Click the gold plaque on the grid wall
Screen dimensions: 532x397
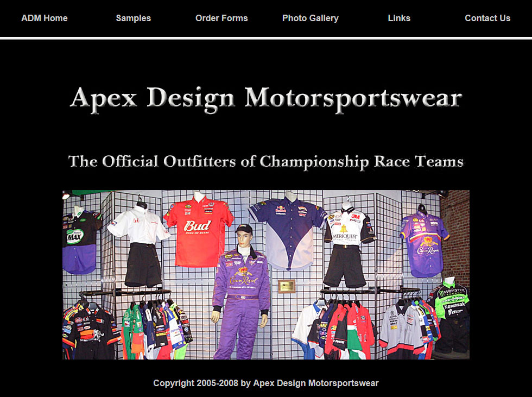[x=287, y=286]
